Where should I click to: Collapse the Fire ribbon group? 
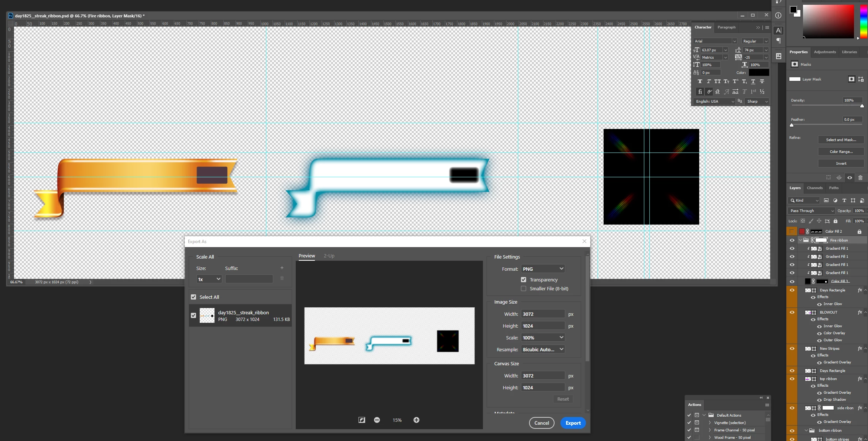(x=800, y=240)
